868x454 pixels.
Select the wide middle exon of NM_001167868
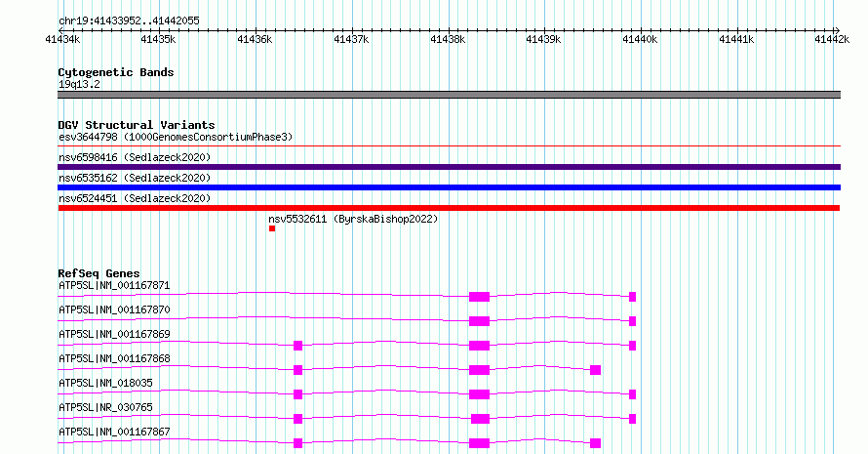pyautogui.click(x=480, y=370)
